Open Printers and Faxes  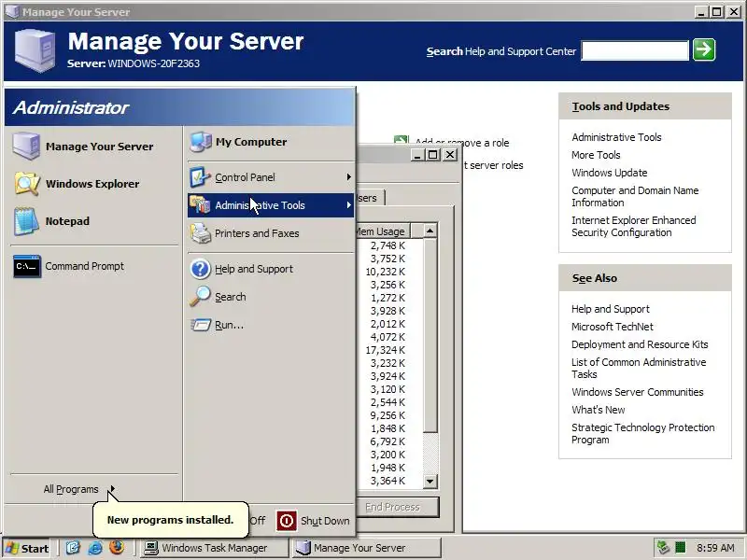[x=271, y=233]
